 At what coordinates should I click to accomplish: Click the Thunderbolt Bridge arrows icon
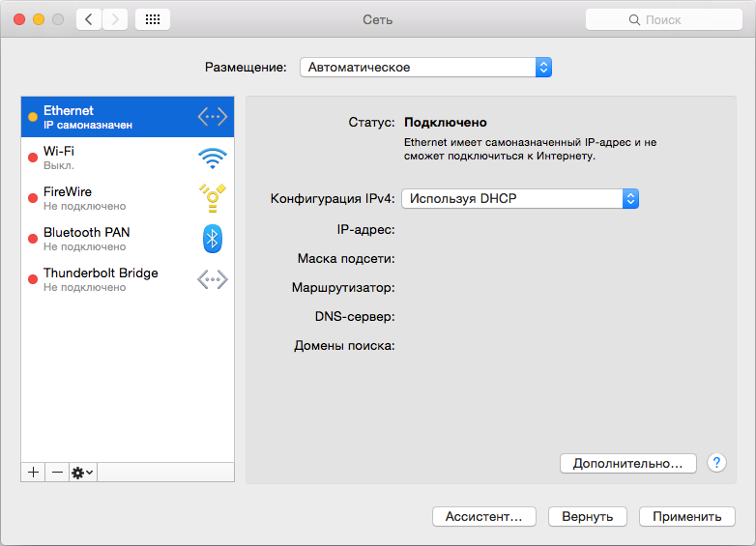(x=212, y=279)
